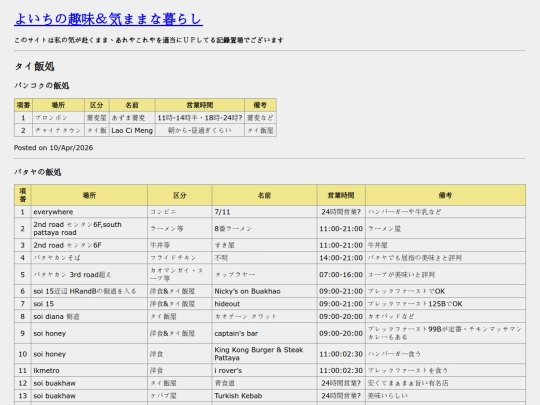Click the 'lkmetro' location cell
This screenshot has height=405, width=540.
(89, 371)
